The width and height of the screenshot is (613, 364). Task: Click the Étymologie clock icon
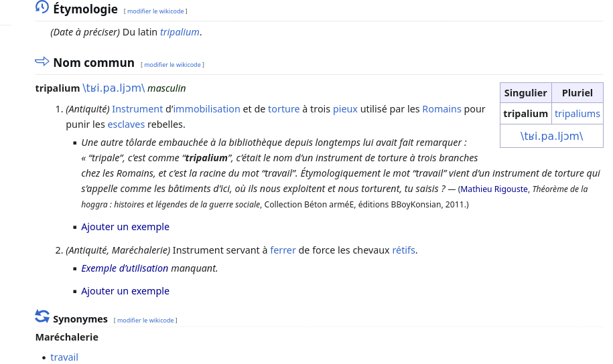(42, 7)
